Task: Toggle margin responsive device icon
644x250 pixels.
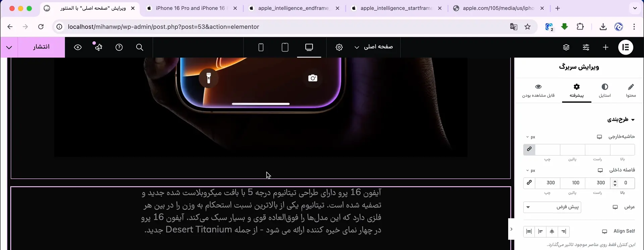Action: coord(599,137)
